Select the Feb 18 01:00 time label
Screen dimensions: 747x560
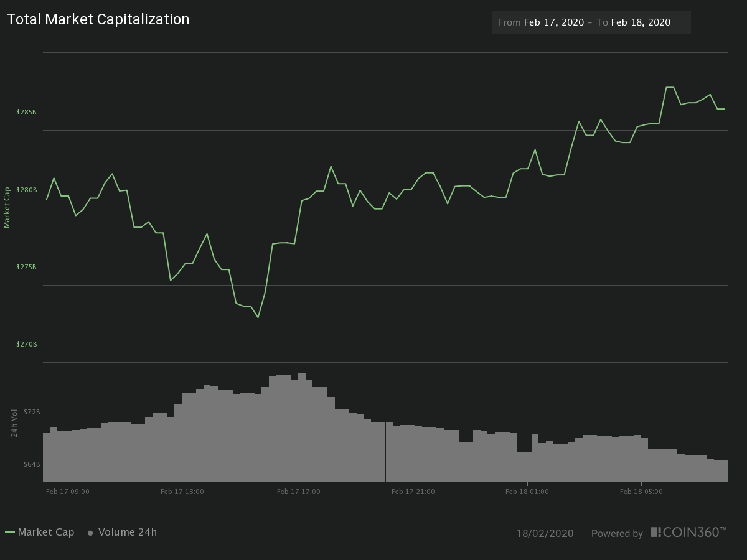click(x=527, y=492)
